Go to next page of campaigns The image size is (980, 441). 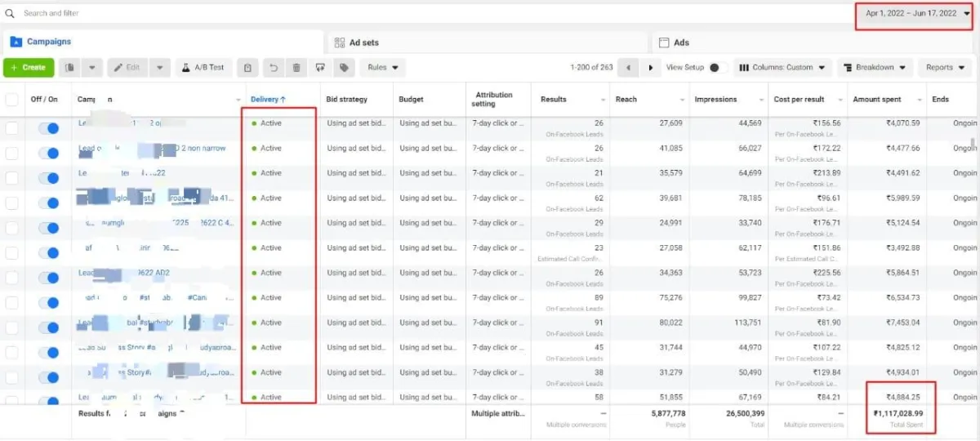coord(650,68)
